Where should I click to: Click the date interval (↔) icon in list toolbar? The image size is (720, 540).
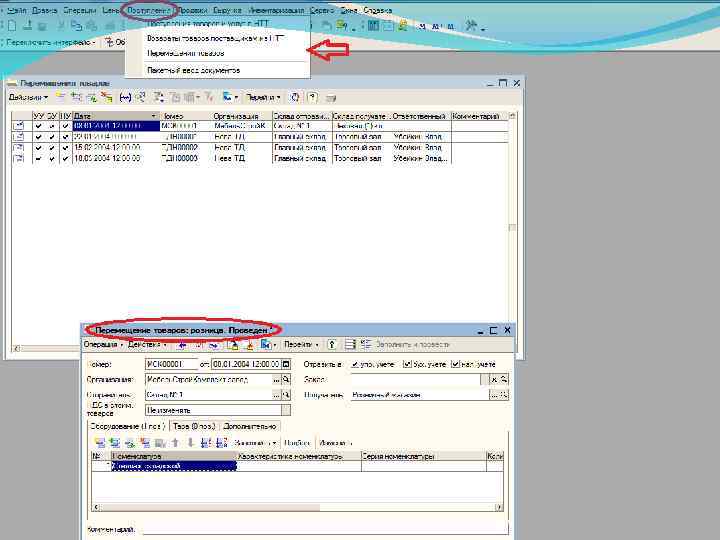point(124,97)
